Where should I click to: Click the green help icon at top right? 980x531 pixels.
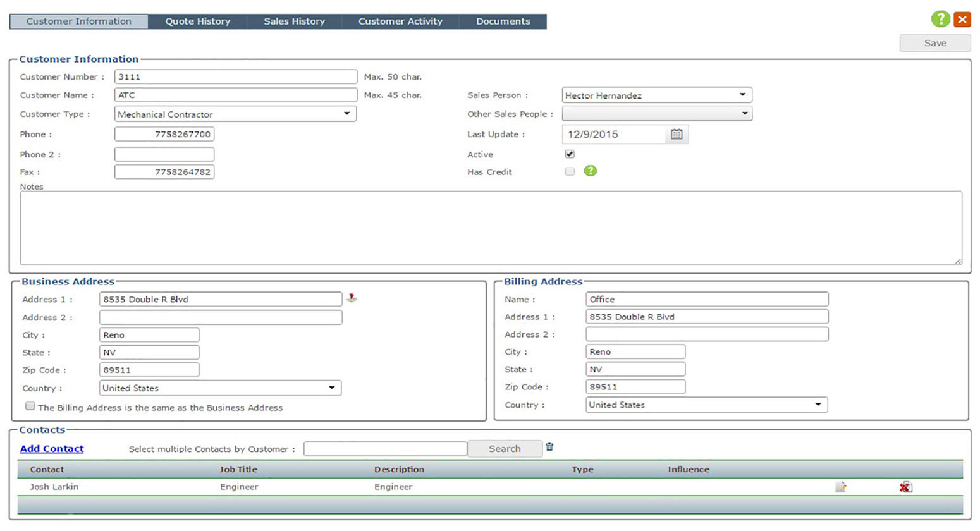coord(940,19)
